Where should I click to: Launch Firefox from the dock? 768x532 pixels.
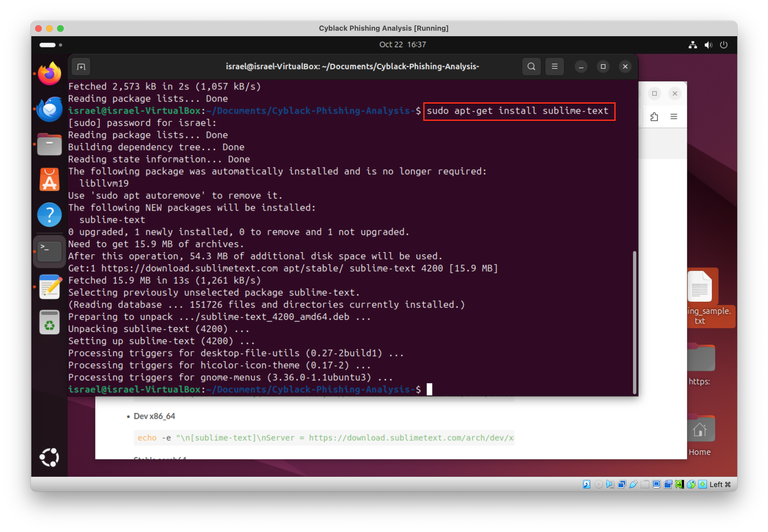(49, 74)
